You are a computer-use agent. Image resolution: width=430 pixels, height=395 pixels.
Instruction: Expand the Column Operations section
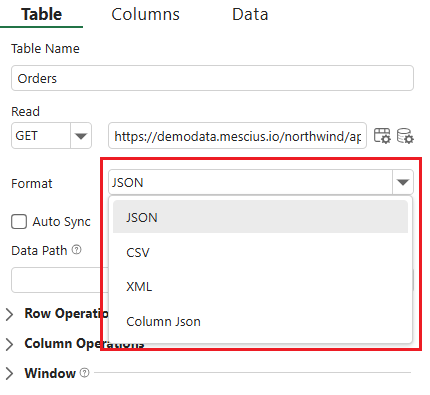tap(9, 344)
